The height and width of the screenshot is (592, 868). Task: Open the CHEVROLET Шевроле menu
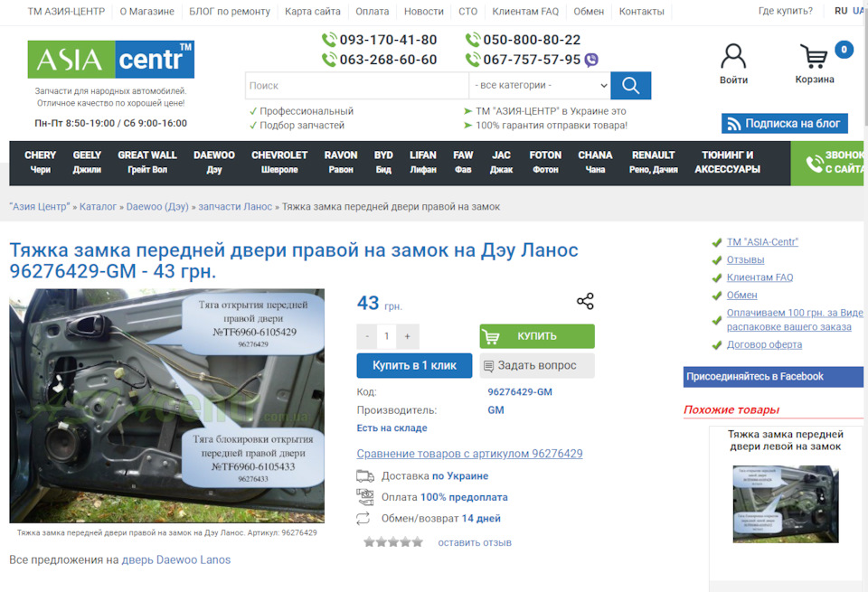[279, 162]
